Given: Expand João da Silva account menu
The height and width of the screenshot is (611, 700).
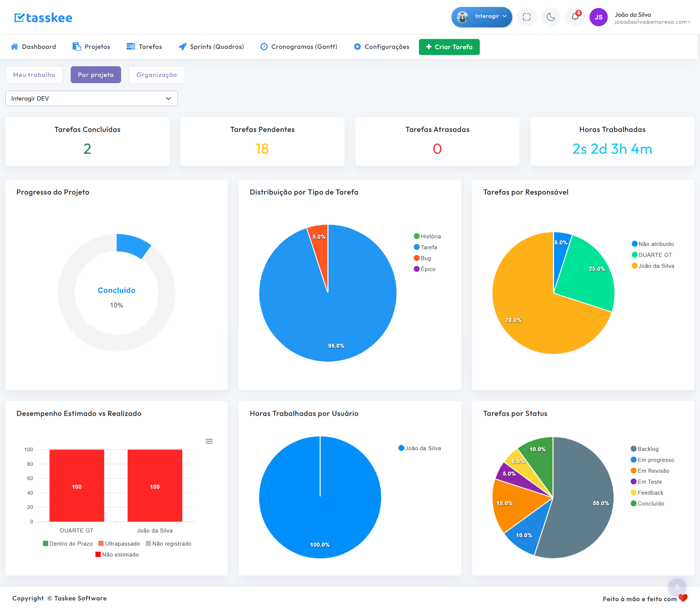Looking at the screenshot, I should 653,18.
